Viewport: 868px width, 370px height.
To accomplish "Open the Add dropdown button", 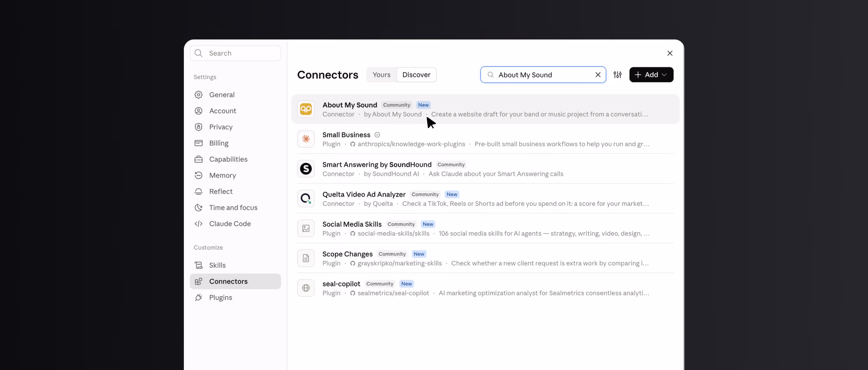I will 651,75.
